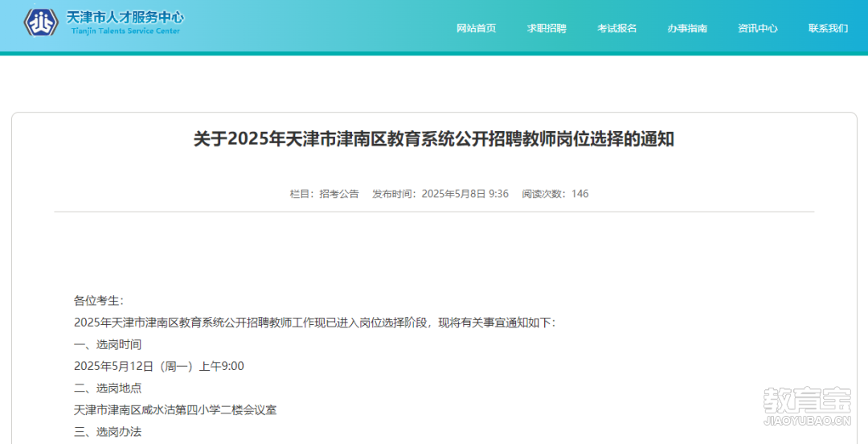Click the Tianjin Talents Service Center English subtitle
The image size is (868, 444).
125,31
